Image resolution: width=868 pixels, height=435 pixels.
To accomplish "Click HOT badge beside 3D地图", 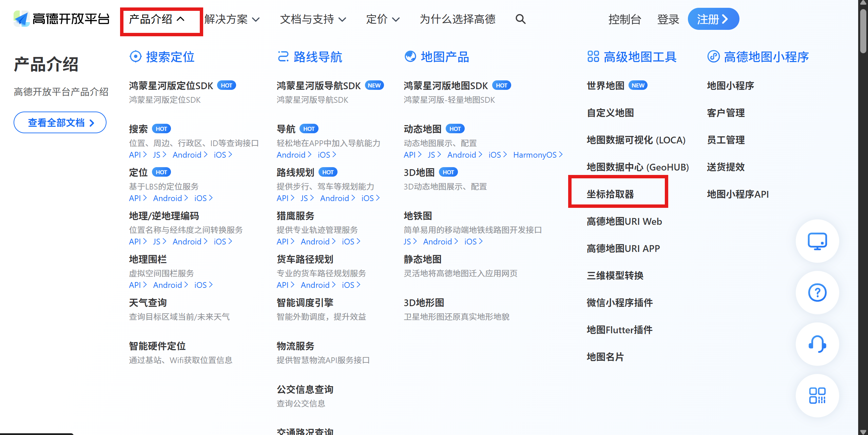I will [448, 172].
